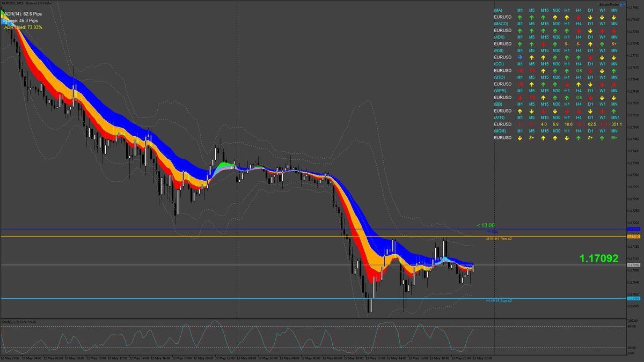Click the CCI row H4 'OS' signal
Screen dimensions: 644x362
click(x=579, y=70)
